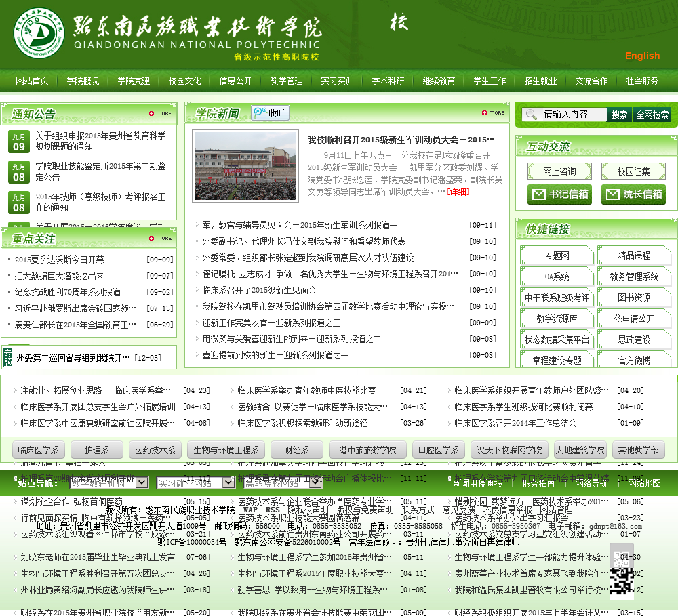
Task: Open 招生就业 menu item
Action: coord(540,81)
